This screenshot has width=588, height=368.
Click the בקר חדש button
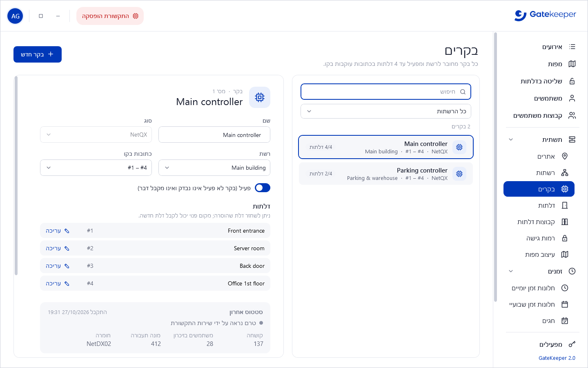tap(38, 54)
